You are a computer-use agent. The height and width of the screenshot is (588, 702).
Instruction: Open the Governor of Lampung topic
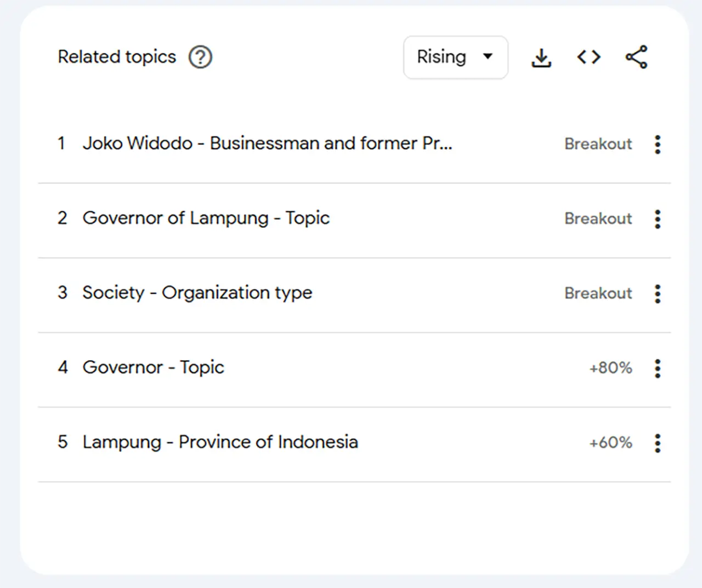[x=206, y=218]
